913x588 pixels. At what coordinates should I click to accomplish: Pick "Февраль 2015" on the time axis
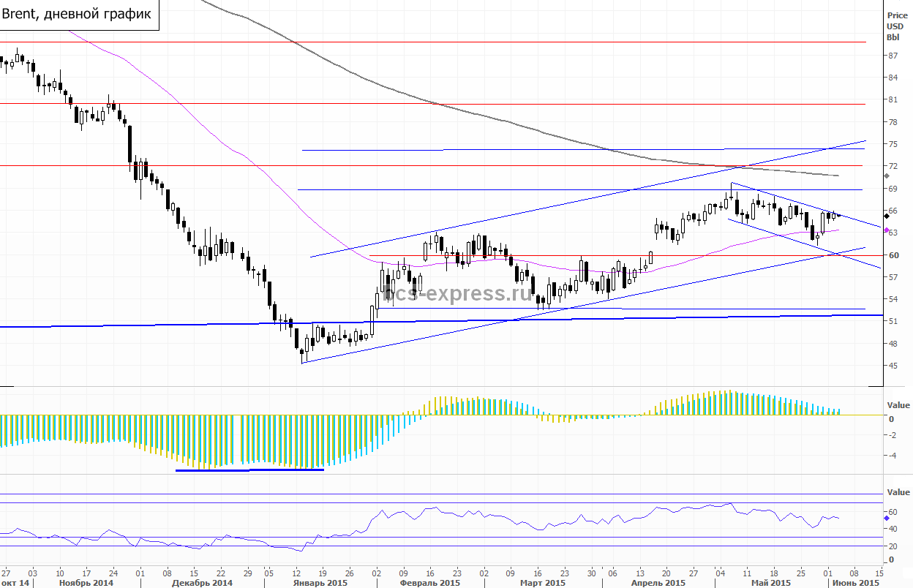click(x=432, y=583)
